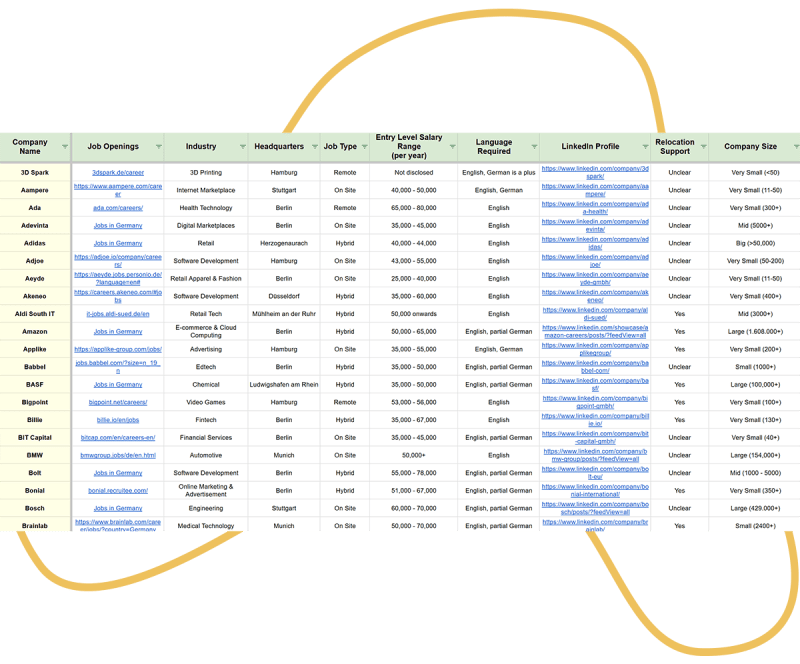Image resolution: width=800 pixels, height=664 pixels.
Task: Open the Job Openings filter arrow
Action: pos(158,147)
